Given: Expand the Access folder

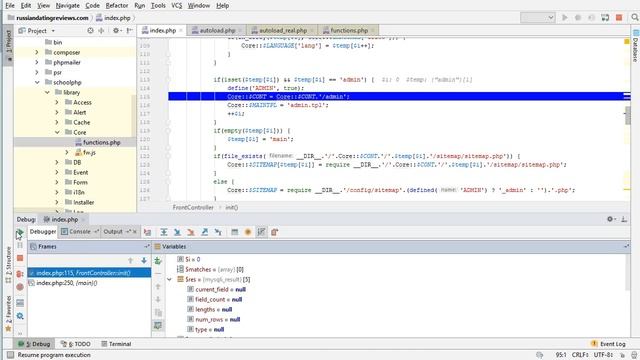Looking at the screenshot, I should (57, 102).
